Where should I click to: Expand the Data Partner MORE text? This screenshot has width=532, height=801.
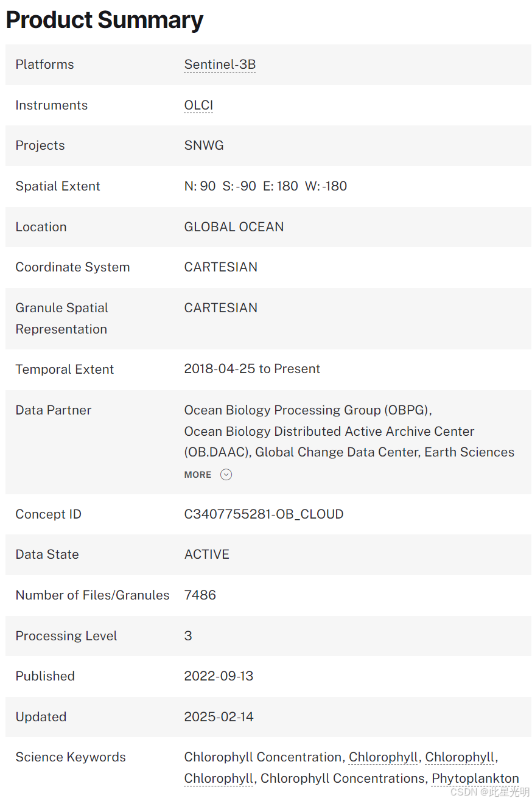(x=198, y=475)
